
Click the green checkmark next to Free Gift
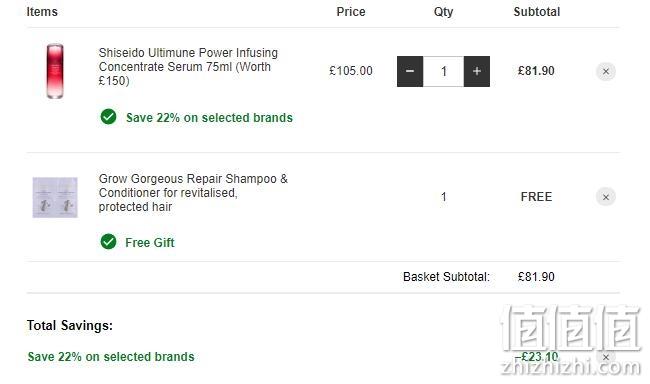pyautogui.click(x=109, y=241)
